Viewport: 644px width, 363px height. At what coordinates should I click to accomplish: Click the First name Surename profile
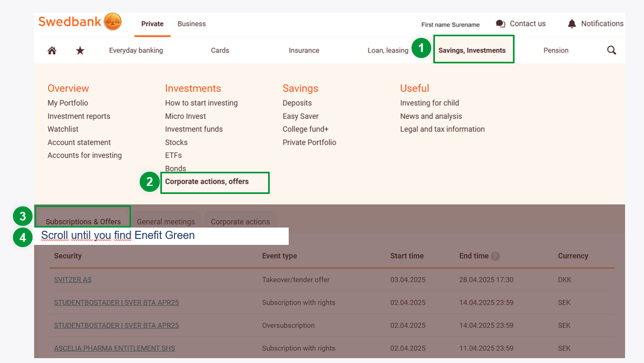click(x=450, y=24)
